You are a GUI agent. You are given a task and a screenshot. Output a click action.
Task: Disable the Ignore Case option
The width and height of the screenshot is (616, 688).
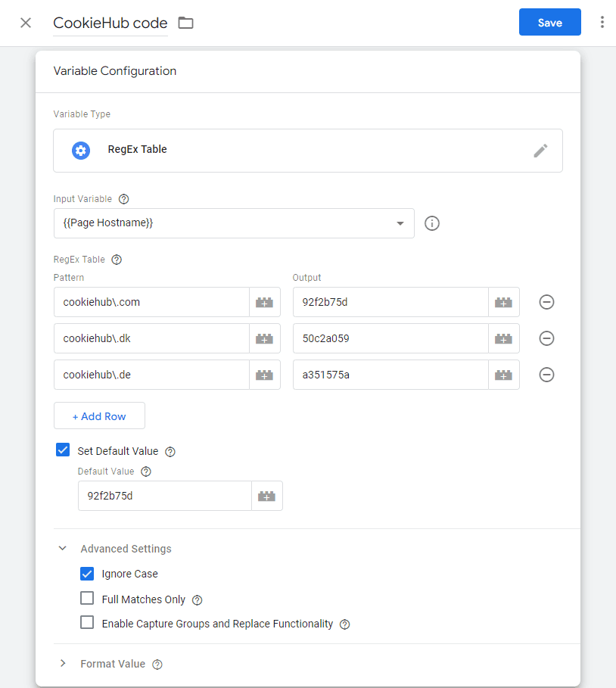coord(87,574)
